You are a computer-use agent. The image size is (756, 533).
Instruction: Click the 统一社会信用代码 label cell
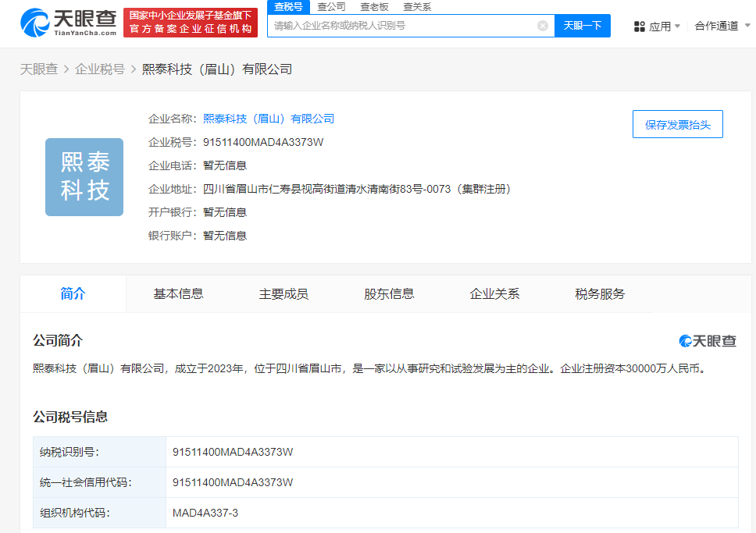point(99,482)
